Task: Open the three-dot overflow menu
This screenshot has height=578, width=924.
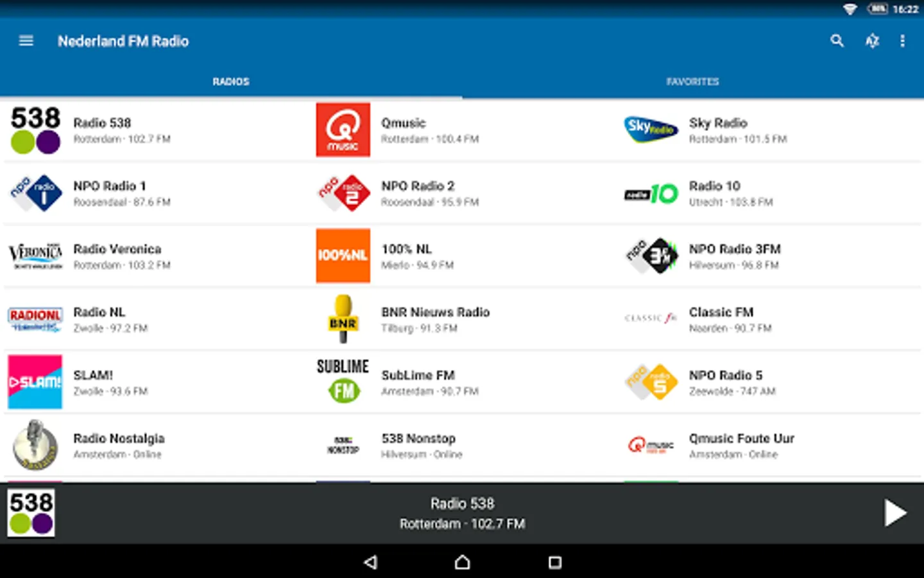Action: 902,41
